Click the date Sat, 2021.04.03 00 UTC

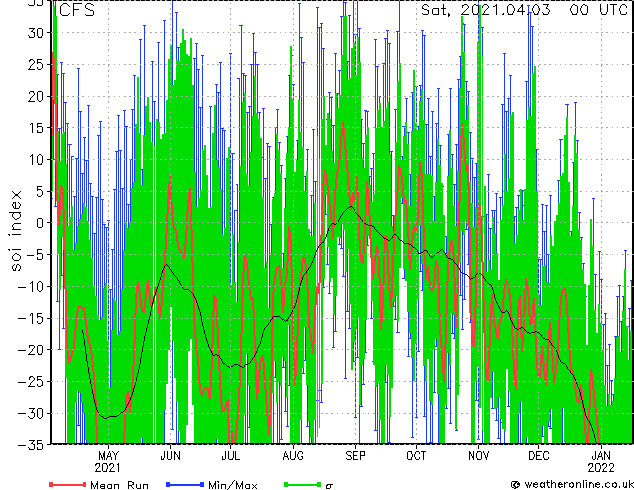click(524, 10)
